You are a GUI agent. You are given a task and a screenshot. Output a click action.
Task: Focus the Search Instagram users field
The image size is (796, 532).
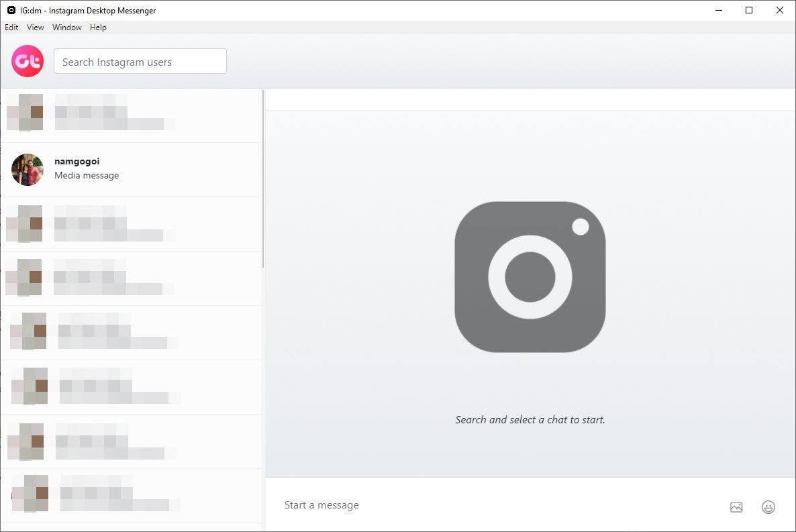(x=140, y=62)
